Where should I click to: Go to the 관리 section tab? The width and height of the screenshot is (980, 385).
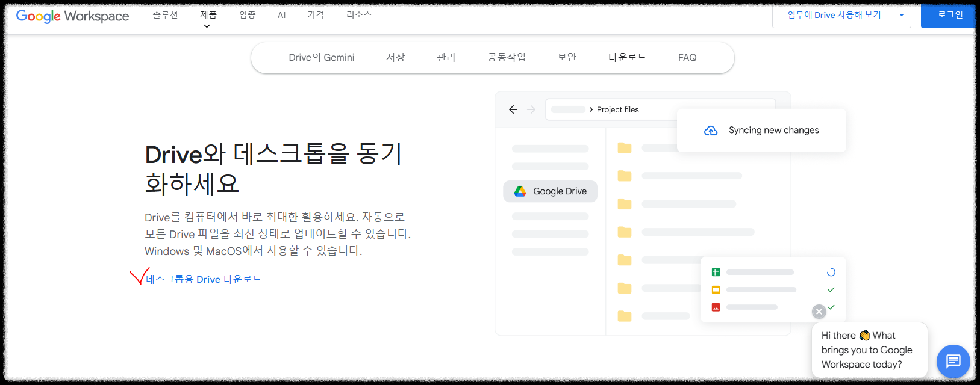click(446, 57)
